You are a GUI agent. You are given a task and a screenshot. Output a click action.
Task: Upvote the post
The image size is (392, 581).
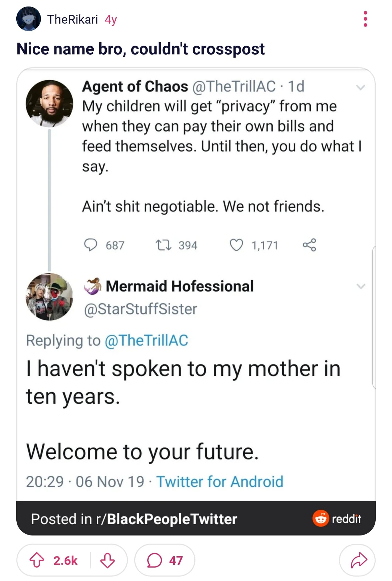coord(37,560)
